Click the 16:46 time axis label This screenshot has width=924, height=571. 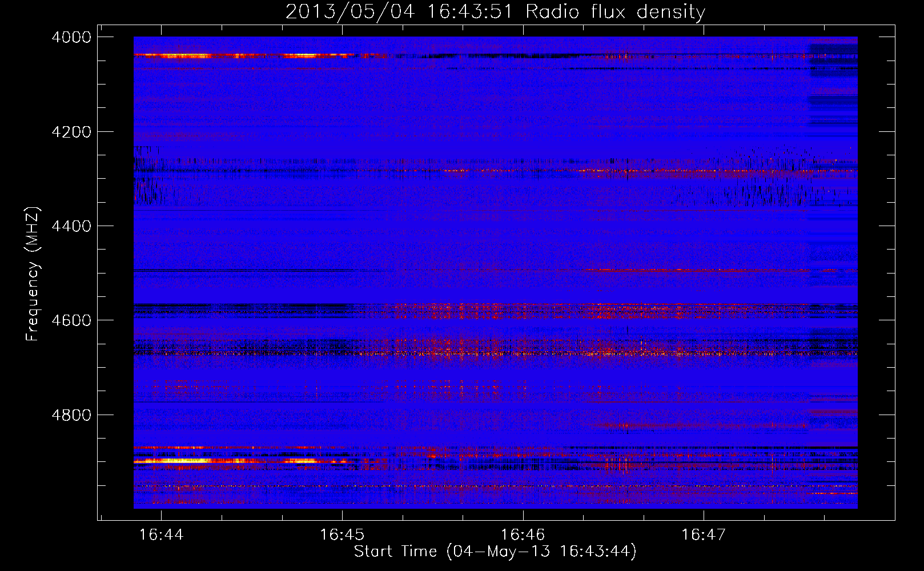523,535
